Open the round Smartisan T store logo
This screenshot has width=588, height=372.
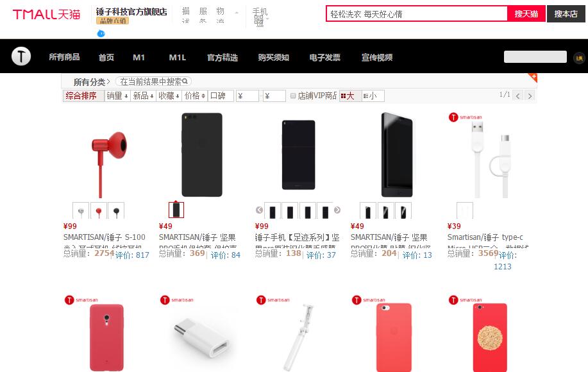[x=21, y=56]
